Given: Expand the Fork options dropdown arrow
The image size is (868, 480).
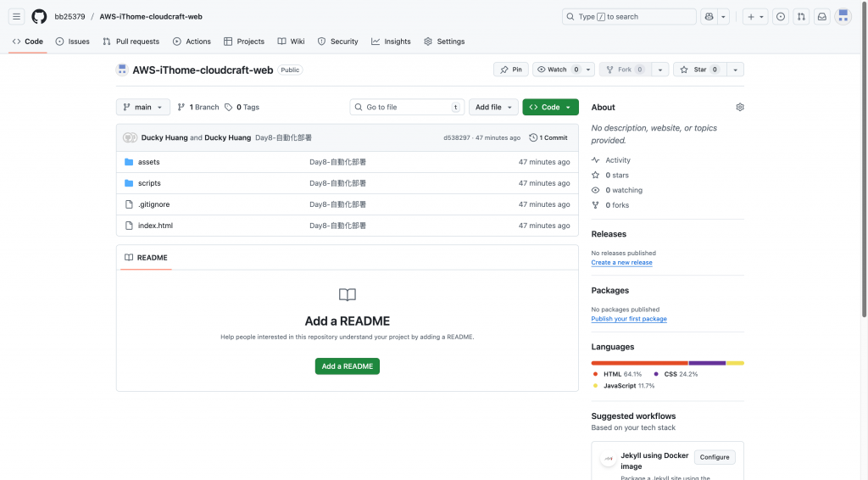Looking at the screenshot, I should pyautogui.click(x=659, y=70).
